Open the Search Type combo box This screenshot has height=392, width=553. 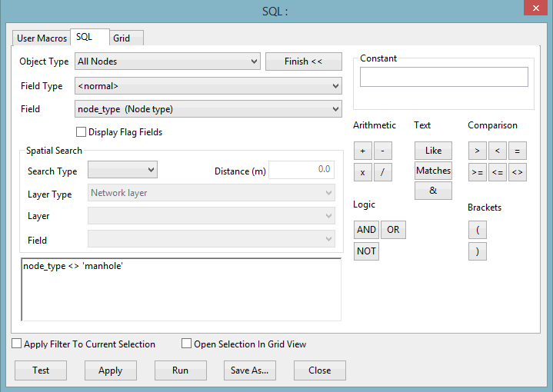122,170
